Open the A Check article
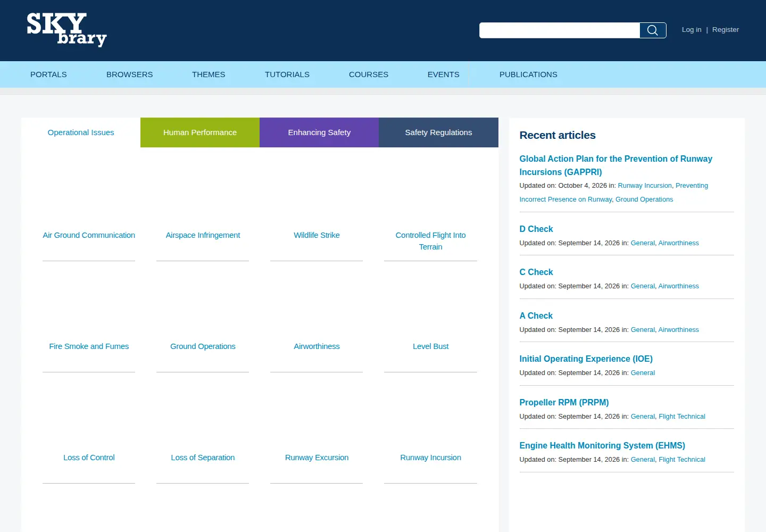Screen dimensions: 766x532 (x=536, y=316)
